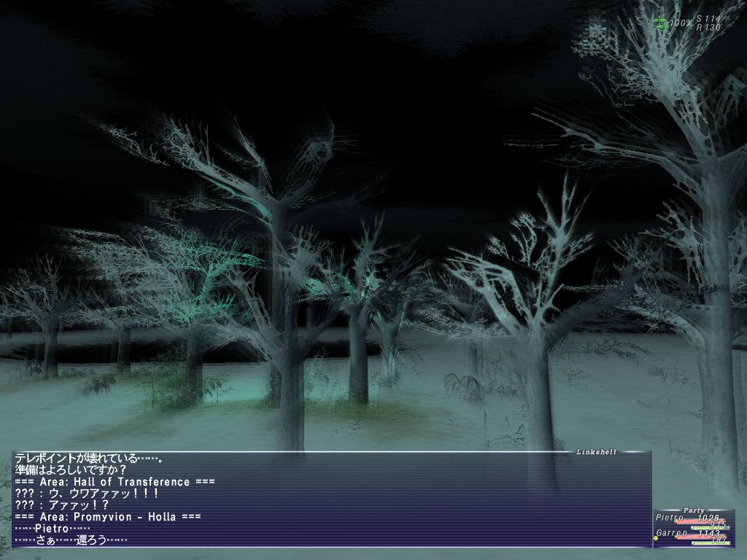
Task: Click the yellow party leader dot by Garren
Action: tap(656, 538)
